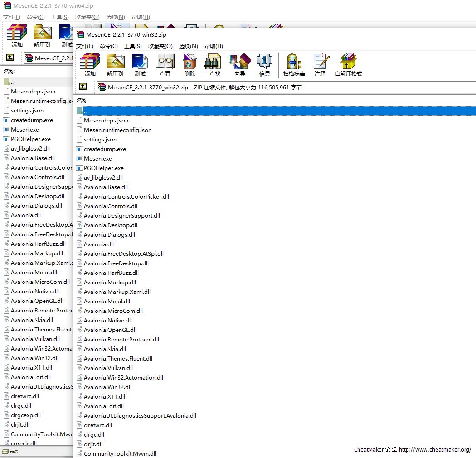Open Commands (命令) menu in win32 window
476x458 pixels.
tap(109, 46)
